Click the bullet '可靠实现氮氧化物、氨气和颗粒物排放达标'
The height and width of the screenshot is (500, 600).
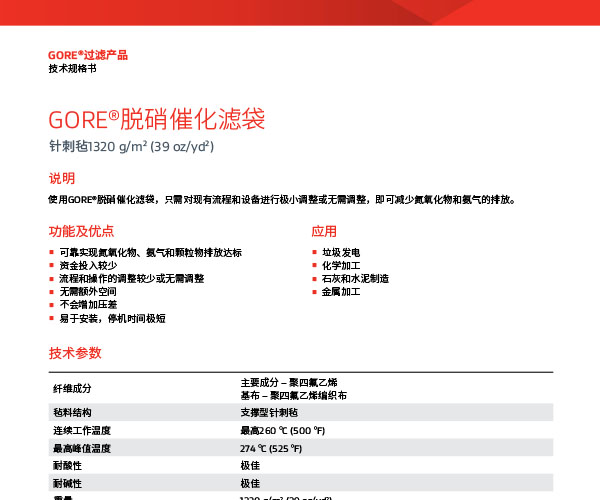[150, 252]
